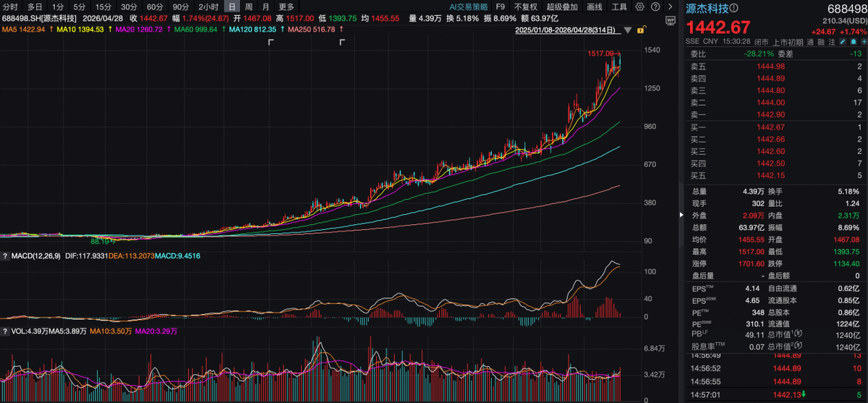Screen dimensions: 868x403
Task: Click the WP icon above the chart
Action: [669, 20]
